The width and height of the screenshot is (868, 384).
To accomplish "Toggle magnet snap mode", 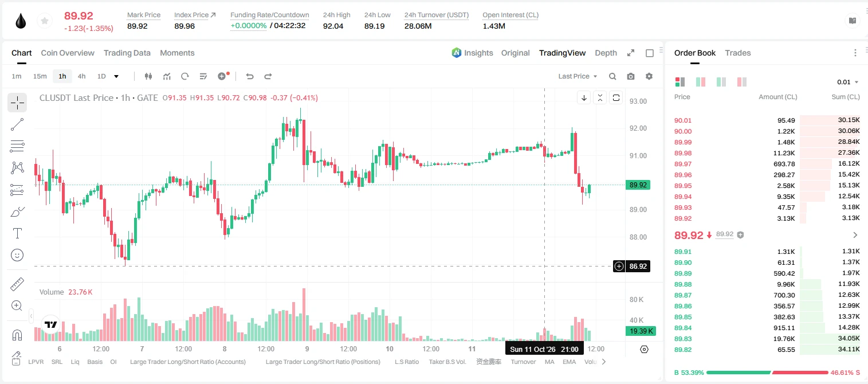I will [17, 335].
